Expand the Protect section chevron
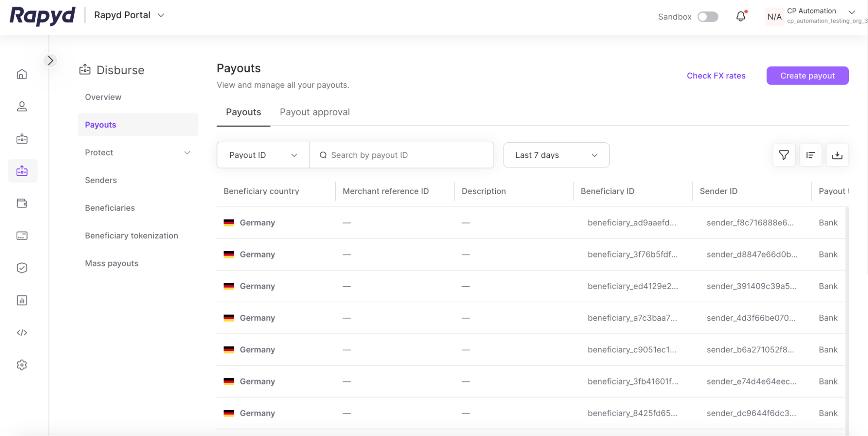This screenshot has height=436, width=868. pos(187,152)
